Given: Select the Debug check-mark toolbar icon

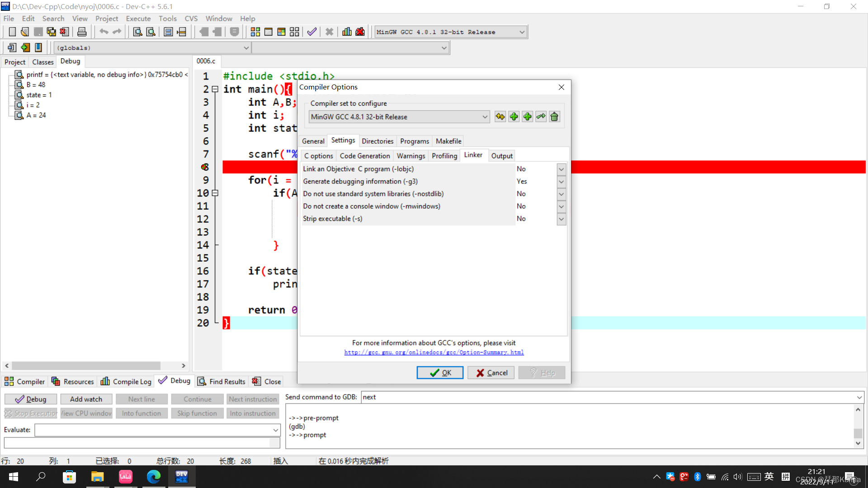Looking at the screenshot, I should tap(311, 32).
